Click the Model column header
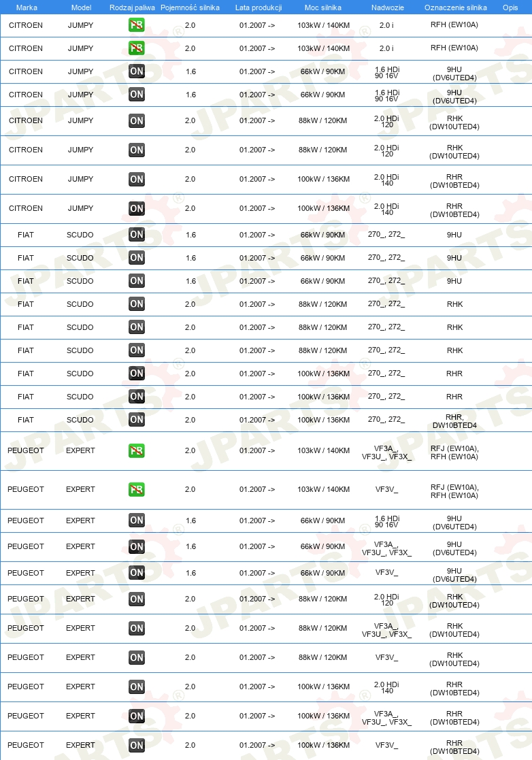 (x=82, y=7)
